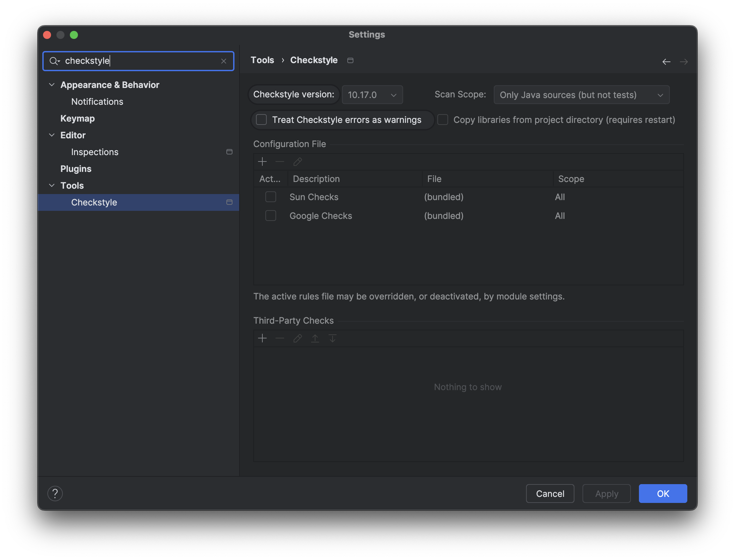Confirm settings with the OK button
The height and width of the screenshot is (560, 735).
tap(663, 494)
